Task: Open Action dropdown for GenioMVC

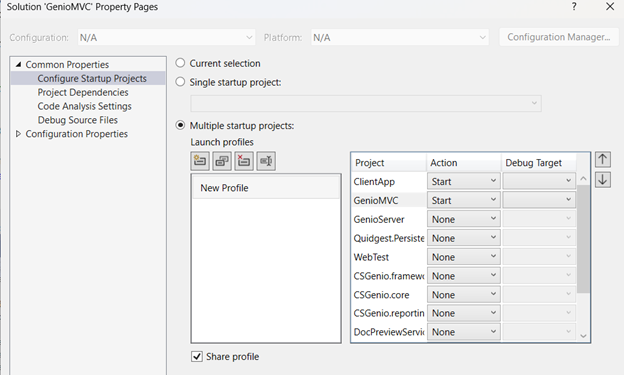Action: click(463, 200)
